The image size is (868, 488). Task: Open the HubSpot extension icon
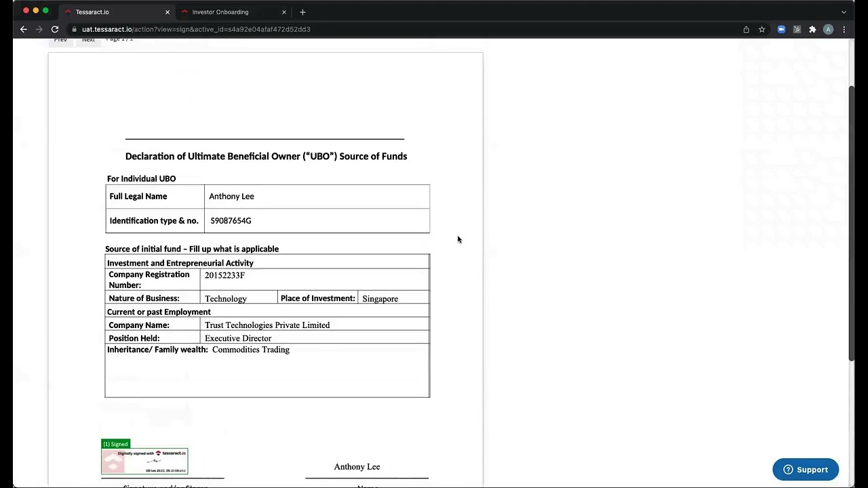pyautogui.click(x=797, y=29)
